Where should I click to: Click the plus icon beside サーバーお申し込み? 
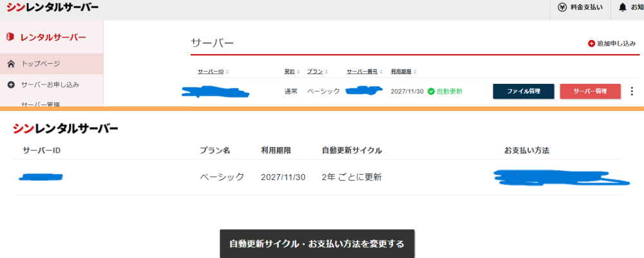pyautogui.click(x=12, y=84)
